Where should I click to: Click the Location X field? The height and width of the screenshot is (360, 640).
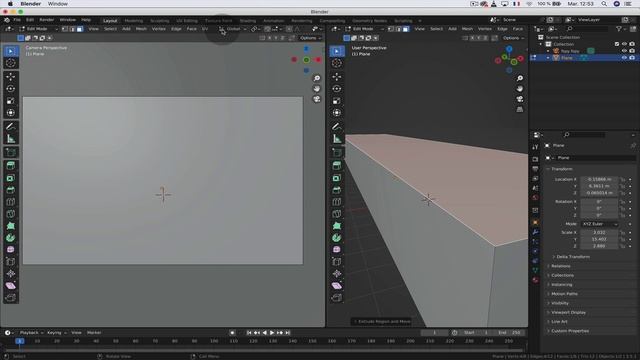[599, 179]
